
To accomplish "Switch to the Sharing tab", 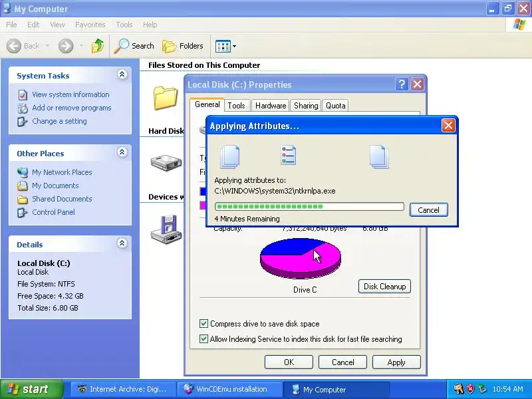I will tap(306, 106).
